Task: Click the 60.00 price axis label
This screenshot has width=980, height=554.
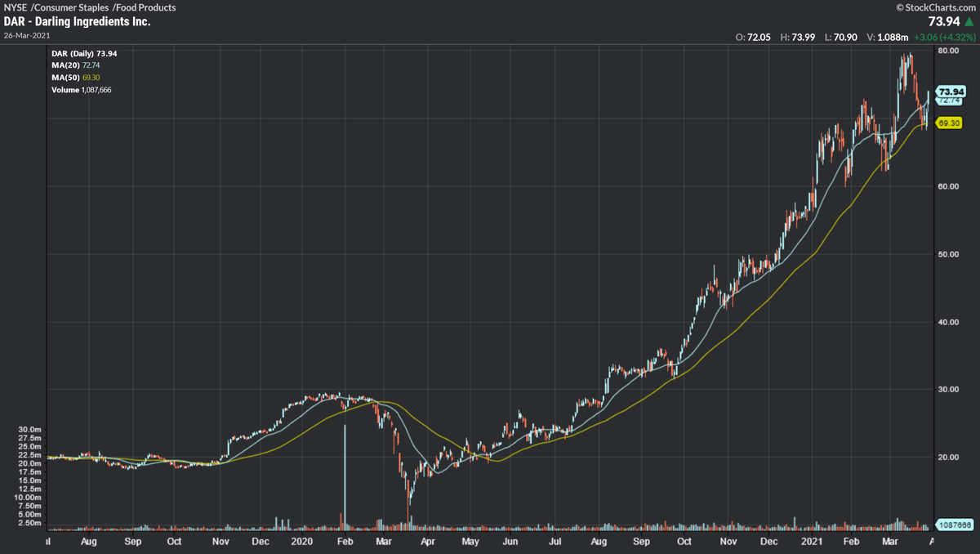Action: point(948,186)
